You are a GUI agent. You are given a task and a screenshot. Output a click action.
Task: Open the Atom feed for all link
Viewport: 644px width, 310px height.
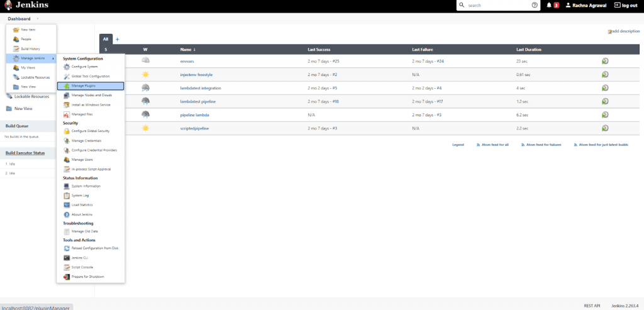pyautogui.click(x=492, y=145)
